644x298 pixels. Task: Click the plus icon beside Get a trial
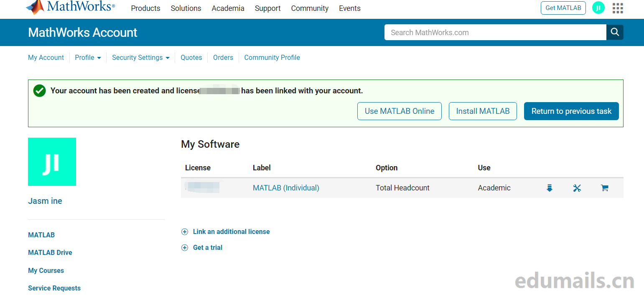click(185, 248)
